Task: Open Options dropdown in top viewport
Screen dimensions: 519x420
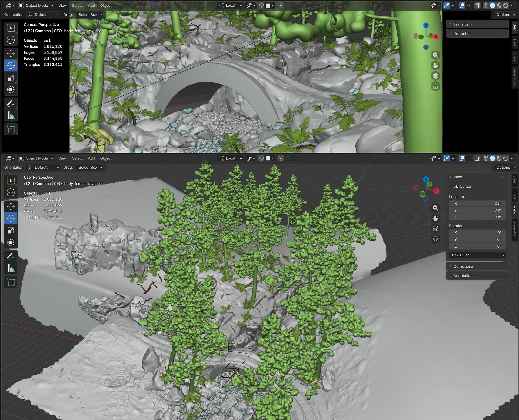Action: point(505,15)
